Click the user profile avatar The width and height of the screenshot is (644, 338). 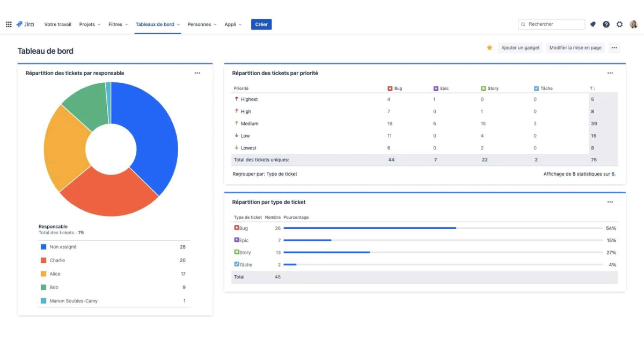pyautogui.click(x=634, y=24)
